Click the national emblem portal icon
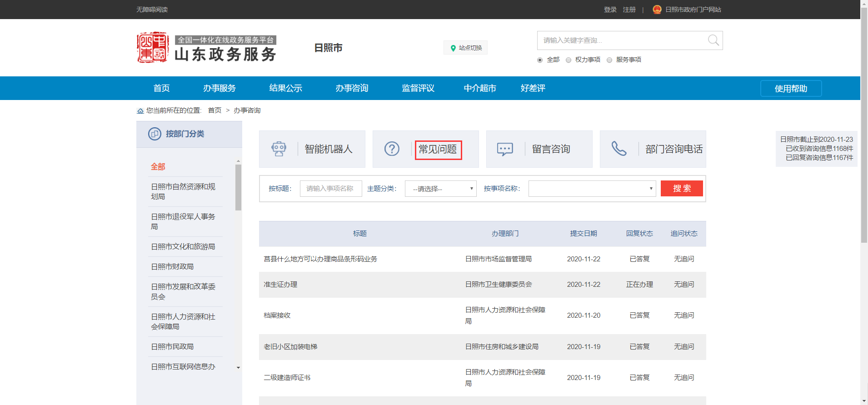The height and width of the screenshot is (405, 868). 657,10
